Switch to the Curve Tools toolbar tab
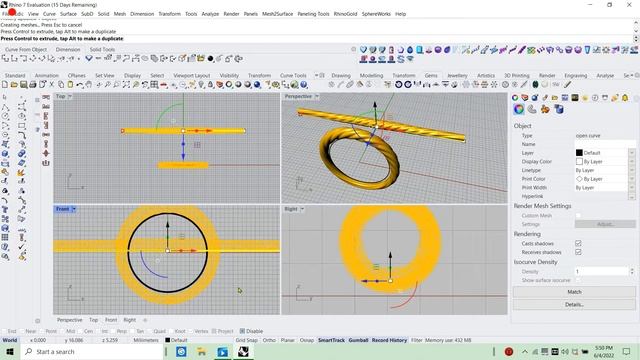Image resolution: width=640 pixels, height=360 pixels. (x=293, y=76)
